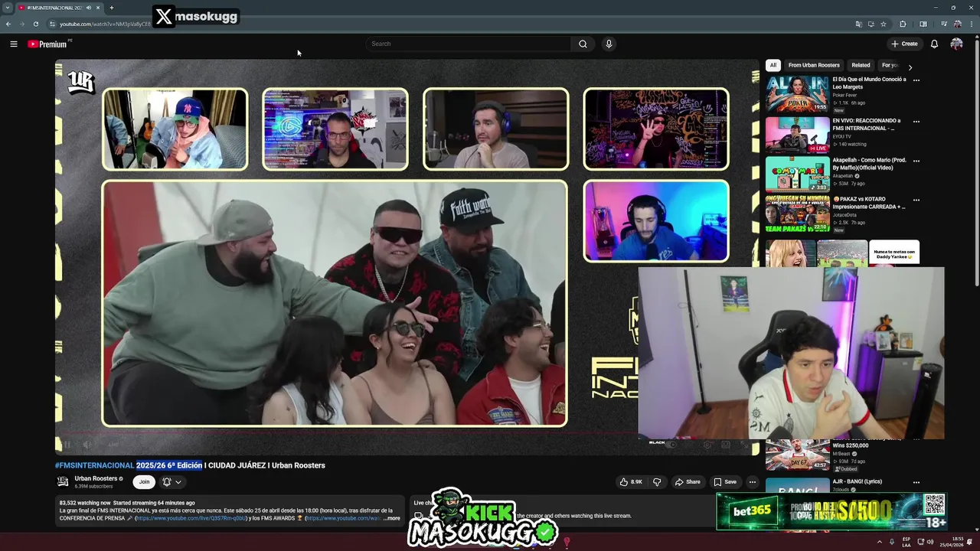Open notification bell dropdown next to Join
This screenshot has height=551, width=980.
[171, 482]
